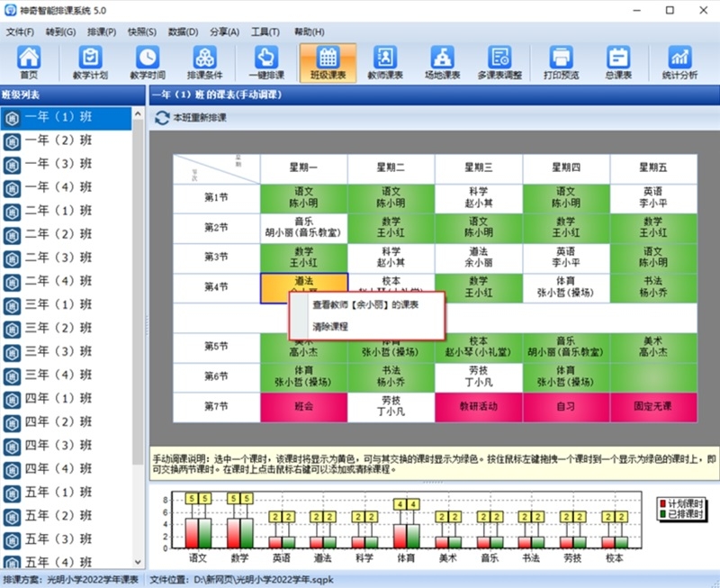Open the 教师课表 teacher timetable icon
The height and width of the screenshot is (588, 720).
pyautogui.click(x=385, y=63)
